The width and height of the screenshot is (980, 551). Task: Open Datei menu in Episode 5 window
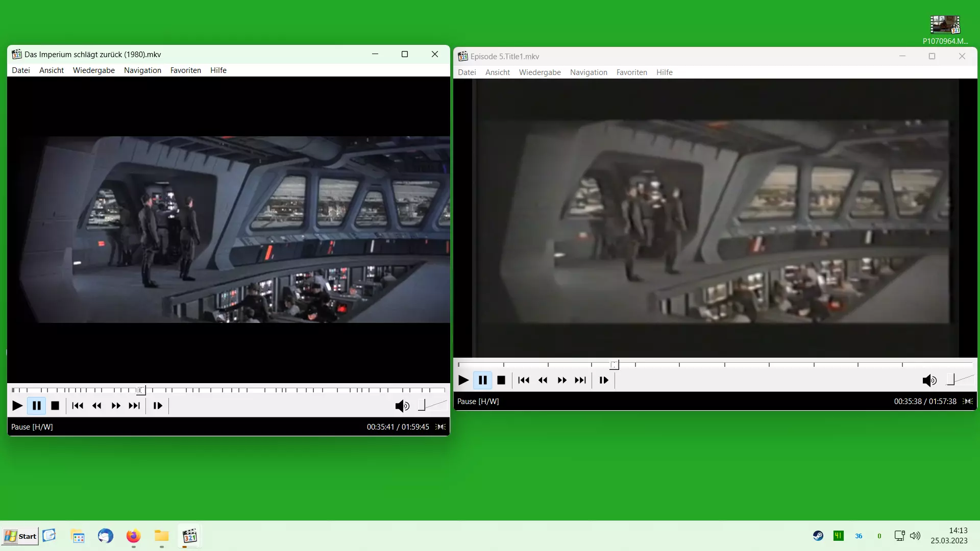[x=467, y=72]
